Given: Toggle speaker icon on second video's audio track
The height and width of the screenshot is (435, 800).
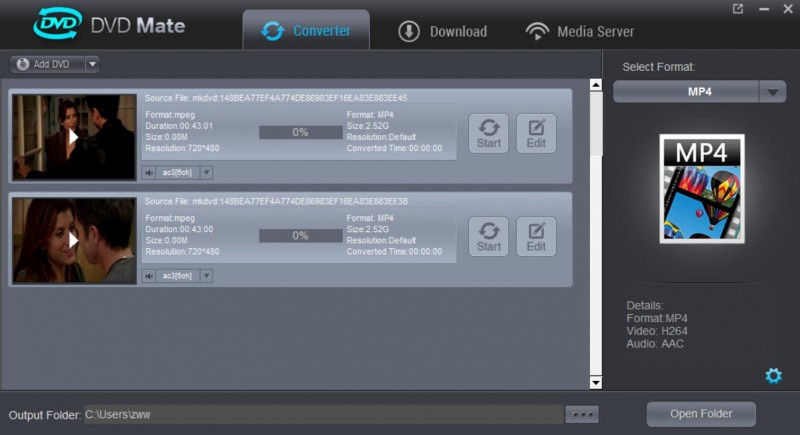Looking at the screenshot, I should click(x=150, y=276).
